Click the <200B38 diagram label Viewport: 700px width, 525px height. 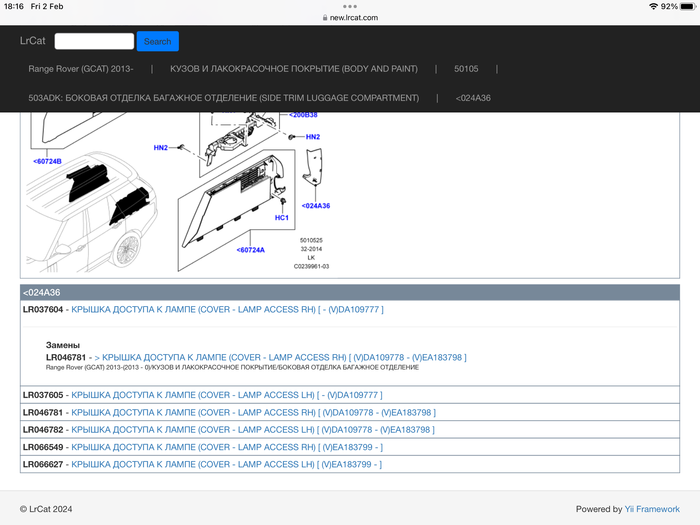point(303,115)
